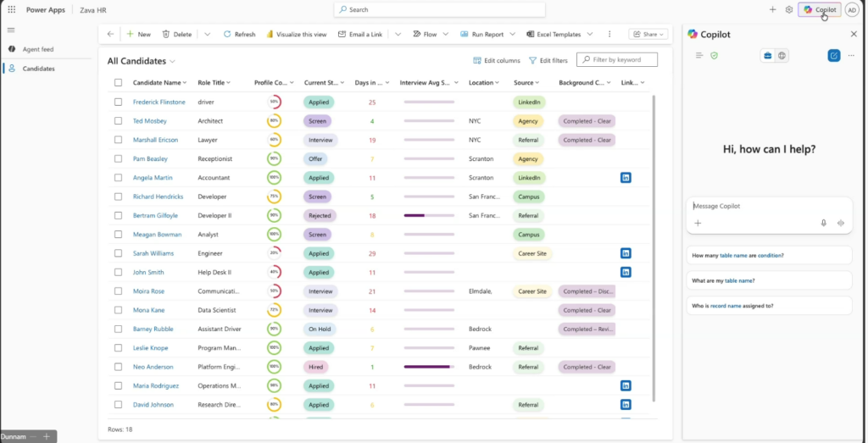Viewport: 868px width, 443px height.
Task: Collapse the left navigation hamburger menu
Action: pos(11,30)
